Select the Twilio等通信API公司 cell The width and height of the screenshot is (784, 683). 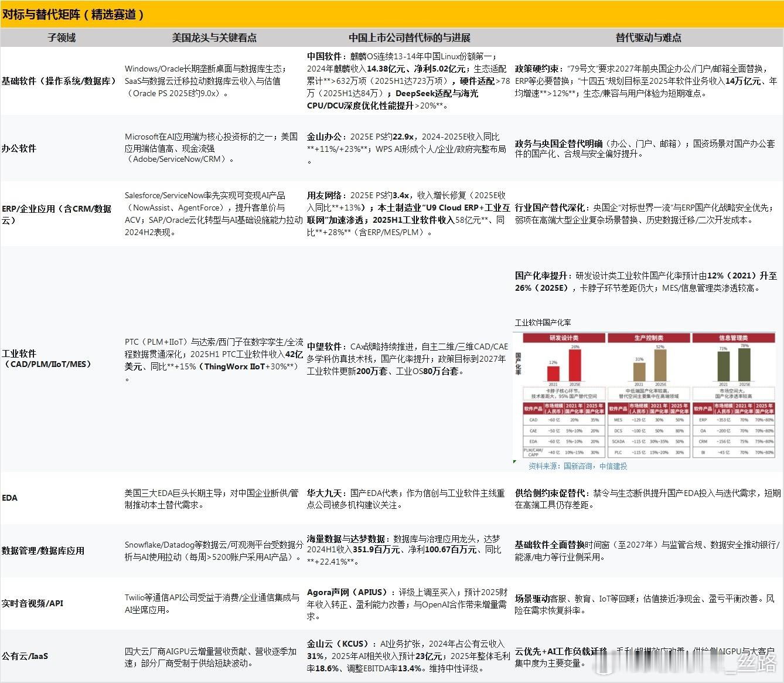(x=212, y=604)
